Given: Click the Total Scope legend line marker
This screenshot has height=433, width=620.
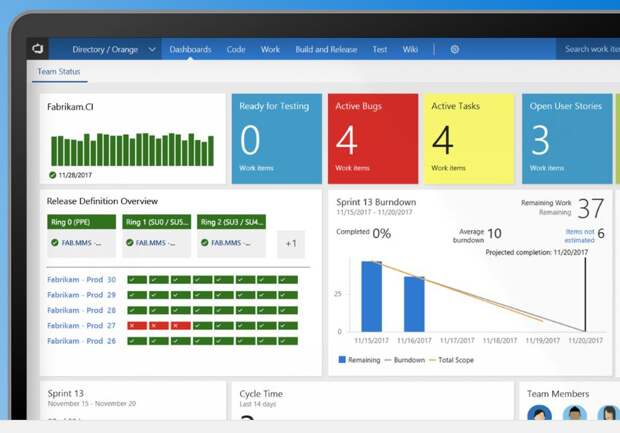Looking at the screenshot, I should click(x=432, y=360).
